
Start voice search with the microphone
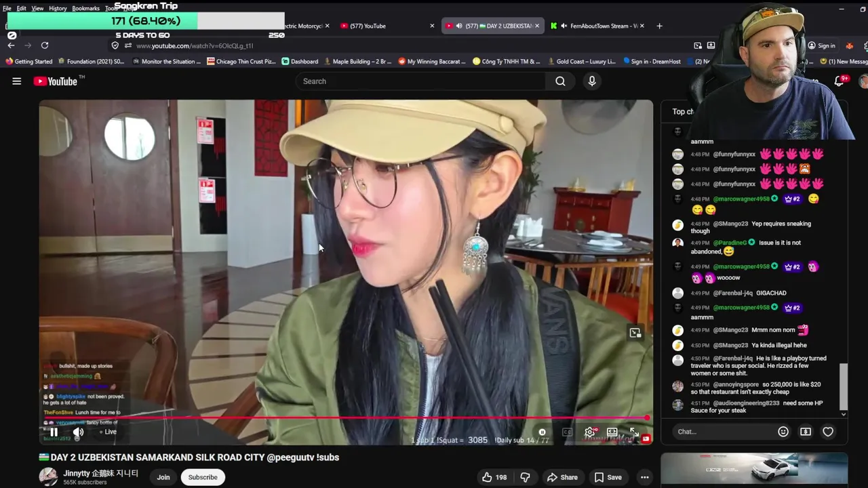click(592, 81)
